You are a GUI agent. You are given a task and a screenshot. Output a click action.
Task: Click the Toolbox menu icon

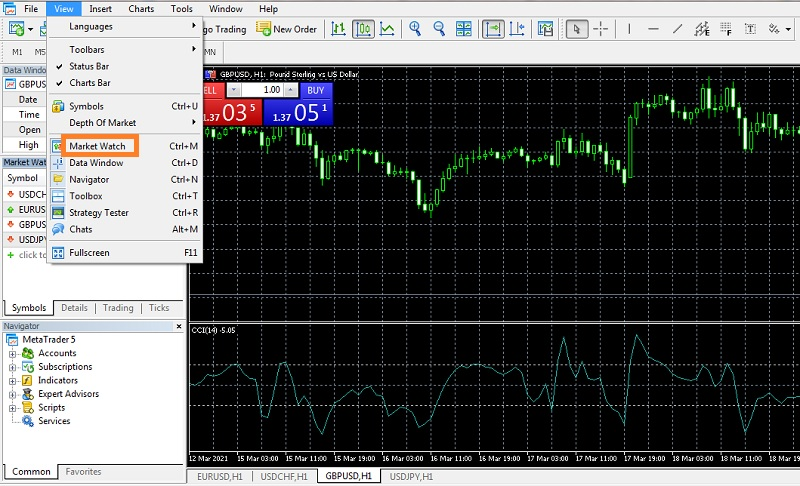click(58, 196)
